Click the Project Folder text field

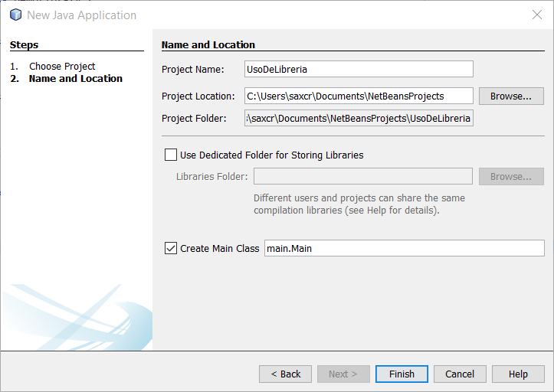[x=359, y=118]
